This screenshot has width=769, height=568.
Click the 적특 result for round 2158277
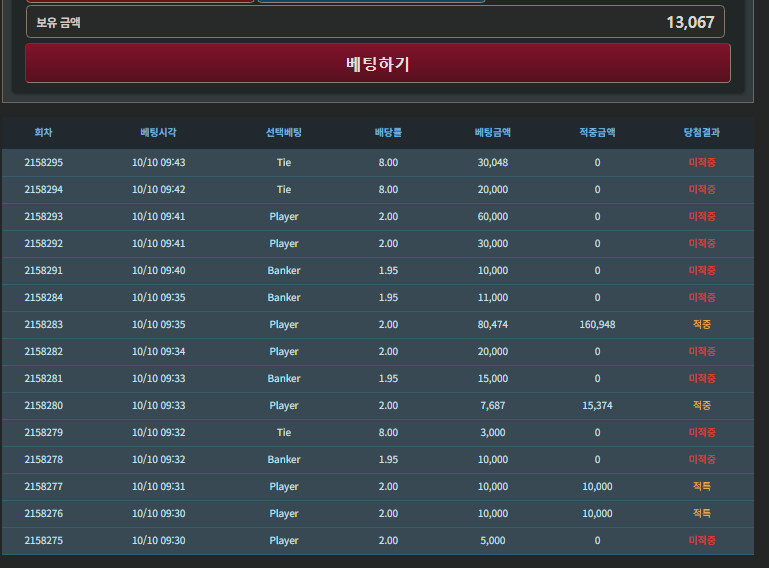pos(702,486)
